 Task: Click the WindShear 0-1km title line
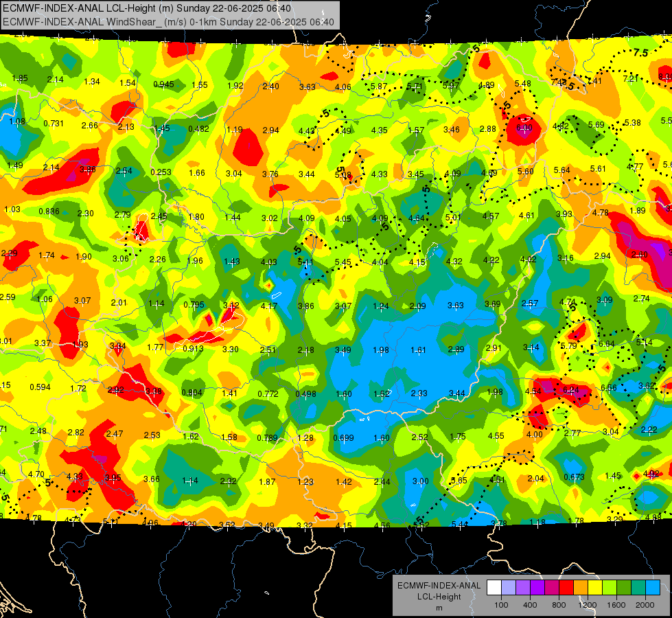click(x=168, y=22)
